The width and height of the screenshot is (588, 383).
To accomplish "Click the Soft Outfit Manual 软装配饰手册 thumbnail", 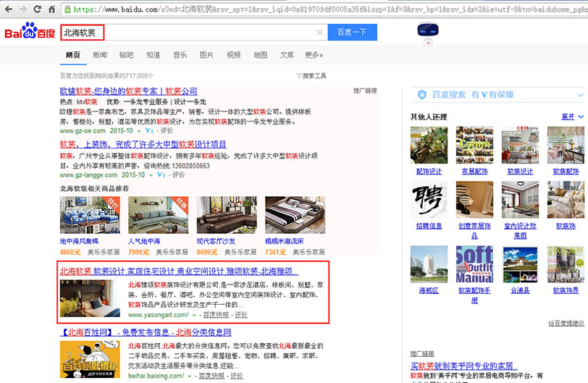I will [475, 264].
